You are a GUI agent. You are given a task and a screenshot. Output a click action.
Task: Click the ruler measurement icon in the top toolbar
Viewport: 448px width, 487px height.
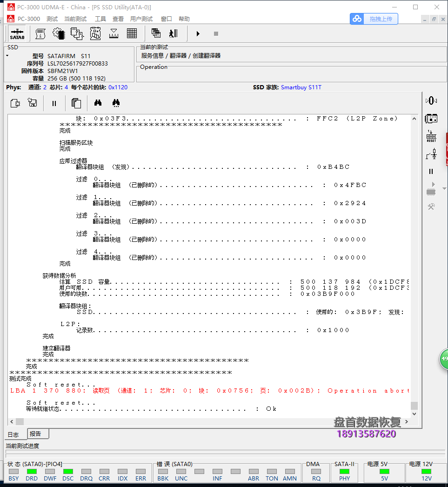click(114, 33)
